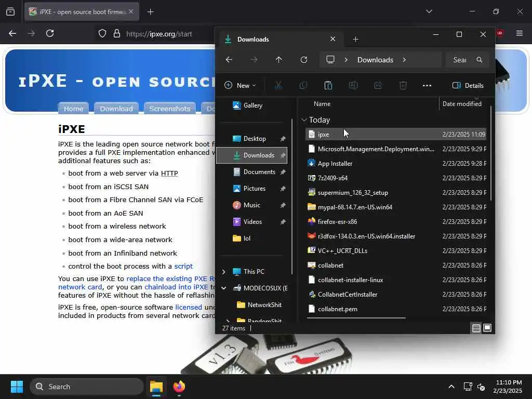Open the Windows Start menu
532x399 pixels.
(x=17, y=387)
